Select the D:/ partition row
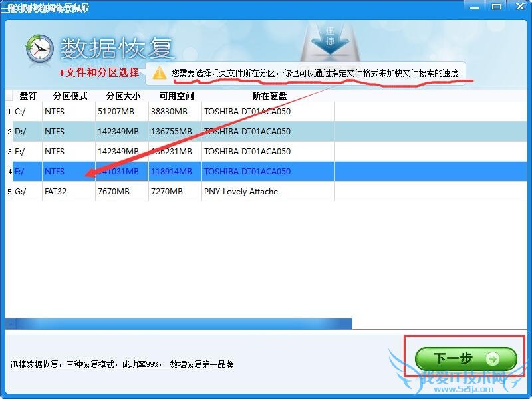Viewport: 532px width, 399px height. [133, 132]
